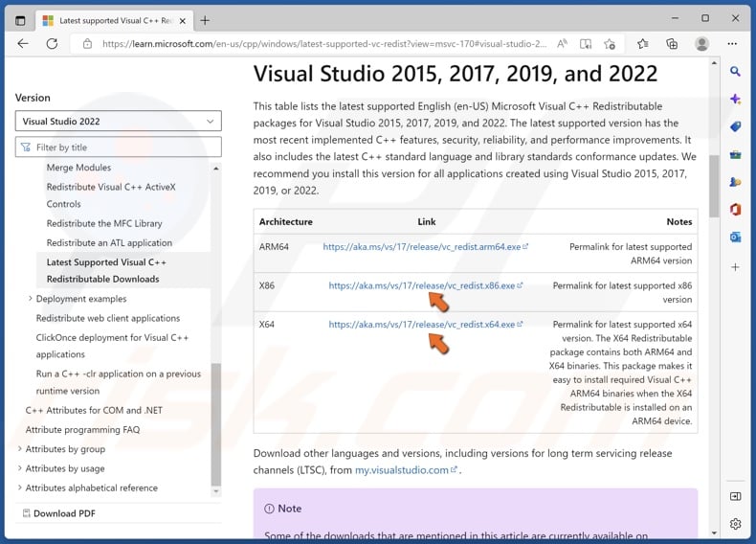The width and height of the screenshot is (756, 544).
Task: Open C++ Attributes for COM and .NET
Action: coord(94,410)
